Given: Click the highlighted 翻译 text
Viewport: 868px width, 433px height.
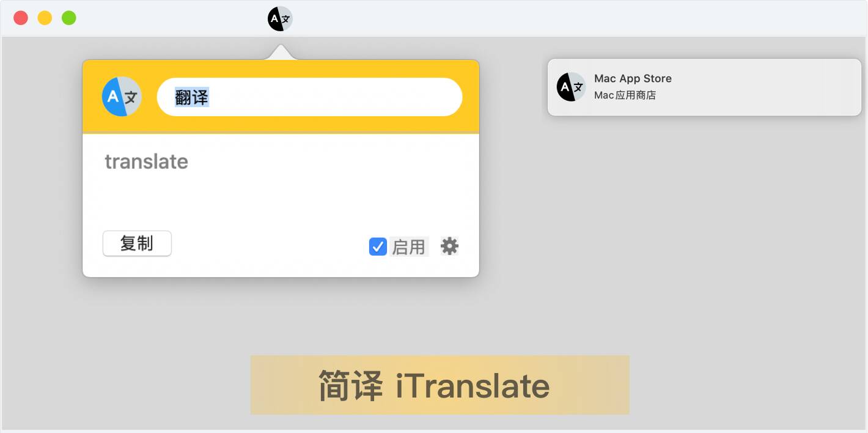Looking at the screenshot, I should click(x=192, y=97).
